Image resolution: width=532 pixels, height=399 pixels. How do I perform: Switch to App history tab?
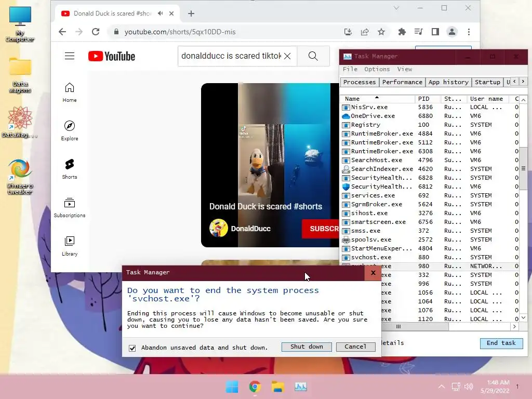point(448,82)
